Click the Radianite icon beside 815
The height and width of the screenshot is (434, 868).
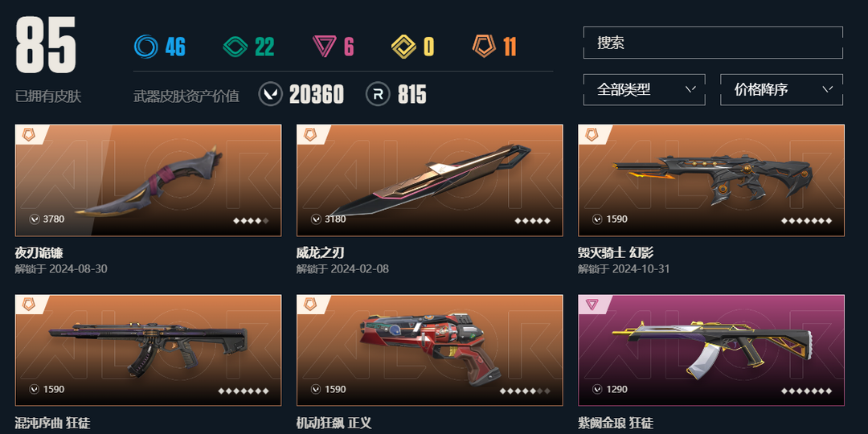[378, 94]
